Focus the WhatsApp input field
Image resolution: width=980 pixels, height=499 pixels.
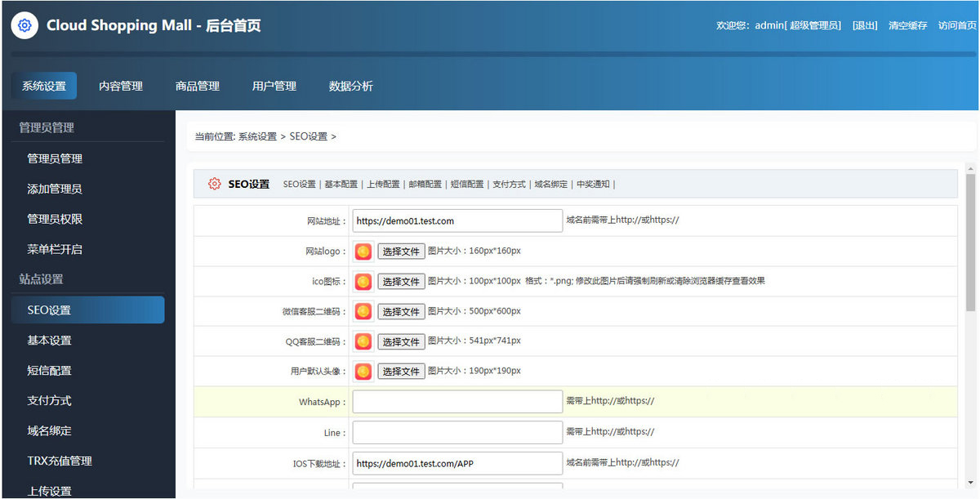(x=457, y=402)
